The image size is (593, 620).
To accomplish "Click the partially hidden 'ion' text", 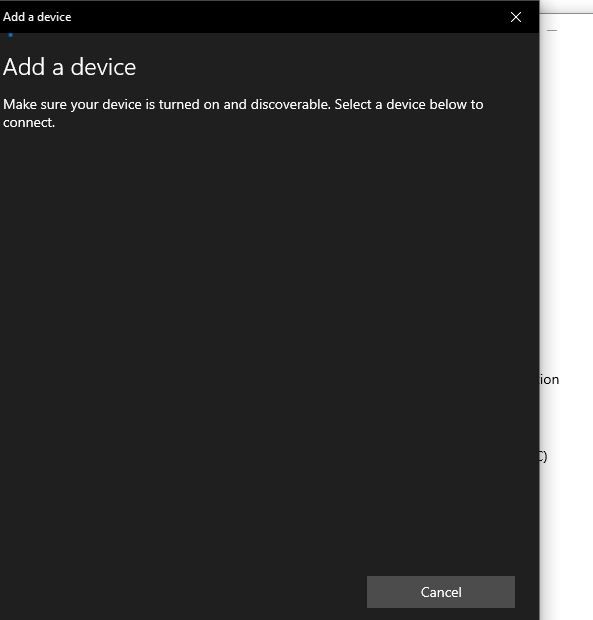I will (550, 380).
